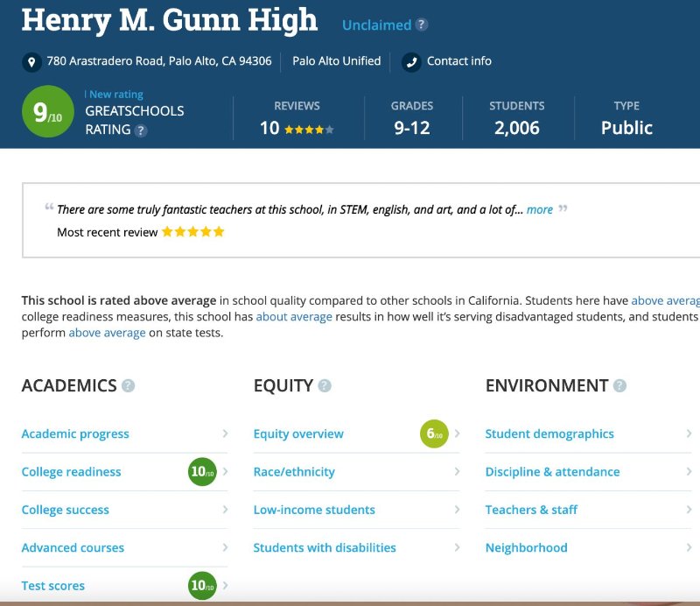Click the students value 2,006
The height and width of the screenshot is (606, 700).
pos(516,128)
